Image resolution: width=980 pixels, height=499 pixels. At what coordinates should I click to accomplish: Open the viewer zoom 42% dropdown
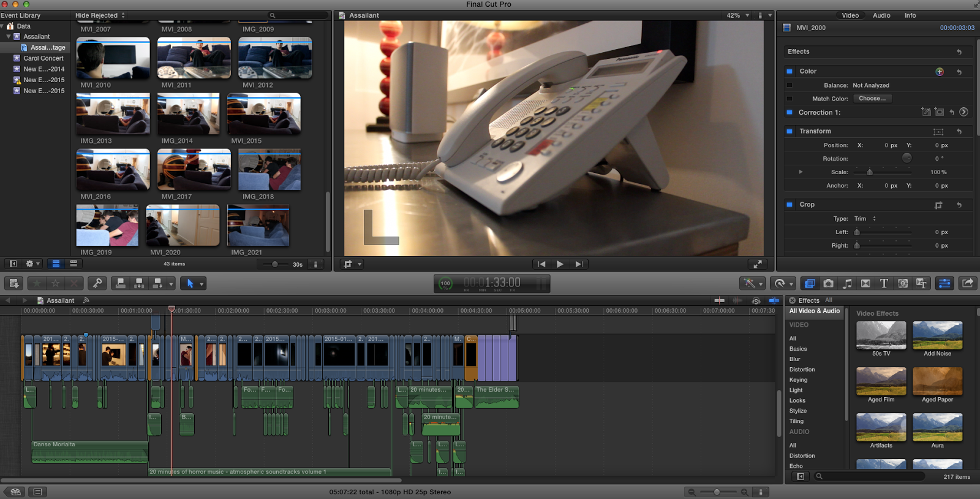pyautogui.click(x=737, y=15)
